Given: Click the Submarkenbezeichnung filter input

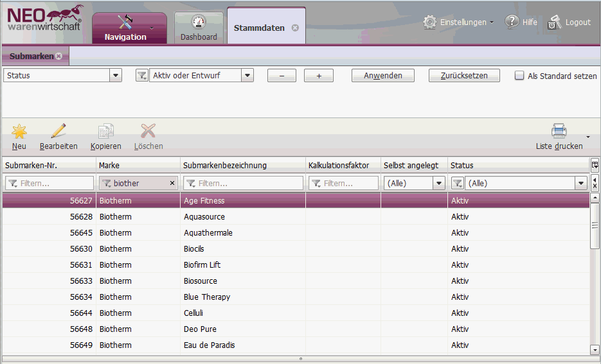Looking at the screenshot, I should pos(243,184).
